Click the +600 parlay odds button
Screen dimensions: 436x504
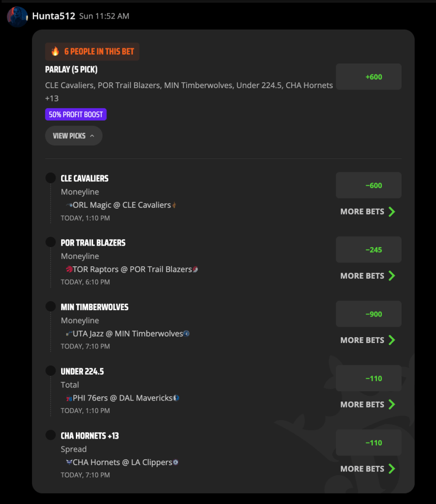tap(369, 76)
